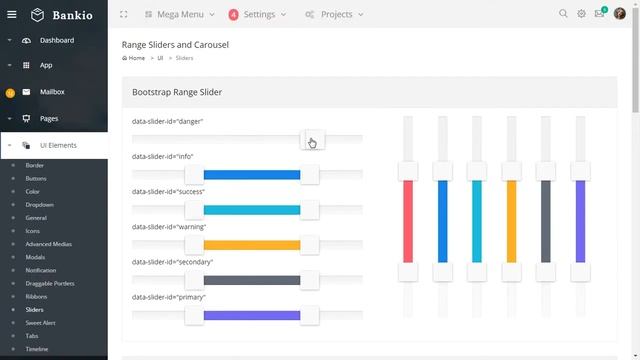The width and height of the screenshot is (640, 360).
Task: Click the App grid icon
Action: [26, 65]
